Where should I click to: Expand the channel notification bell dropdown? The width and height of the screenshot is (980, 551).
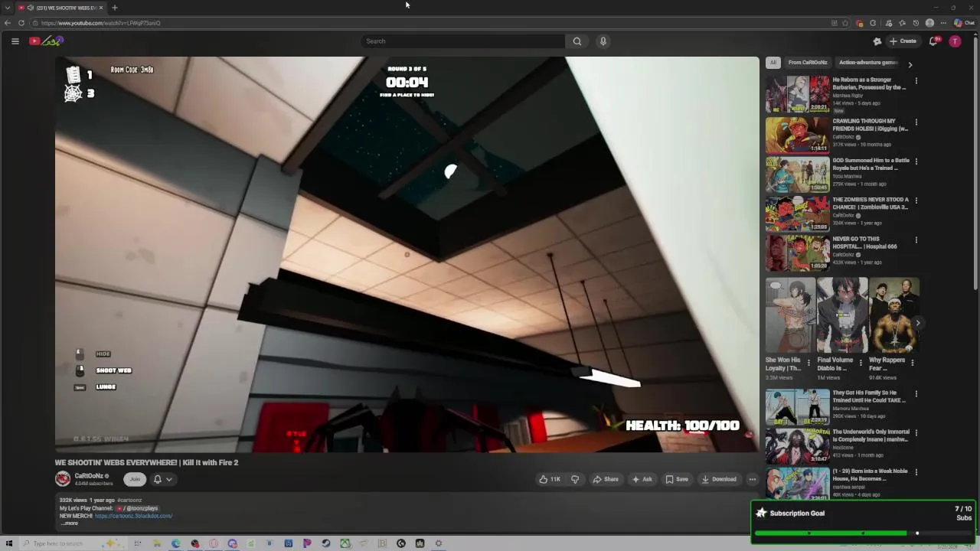point(162,479)
